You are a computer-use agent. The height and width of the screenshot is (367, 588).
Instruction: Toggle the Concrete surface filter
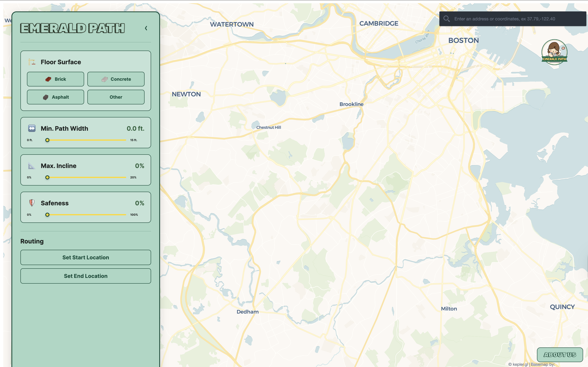116,79
